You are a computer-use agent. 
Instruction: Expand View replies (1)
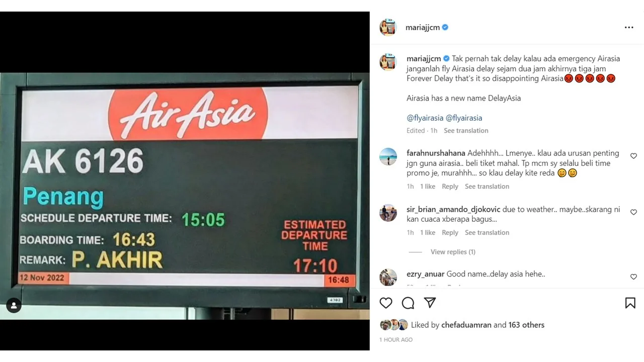click(x=453, y=252)
